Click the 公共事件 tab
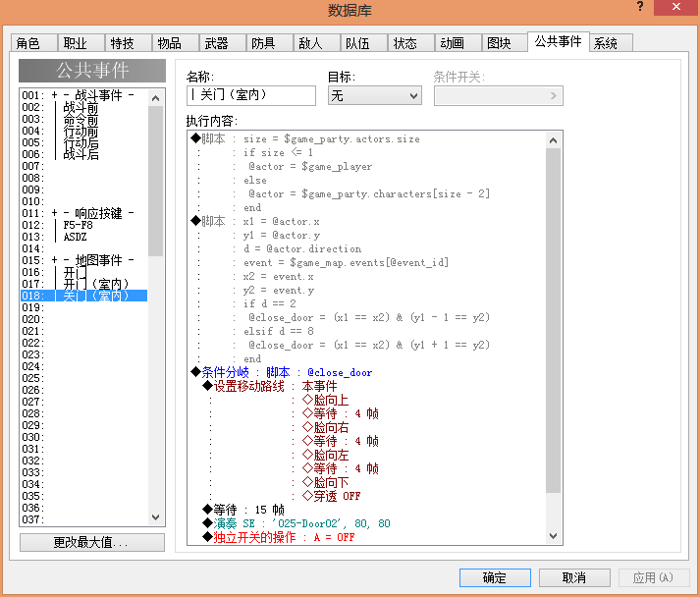 click(x=559, y=42)
